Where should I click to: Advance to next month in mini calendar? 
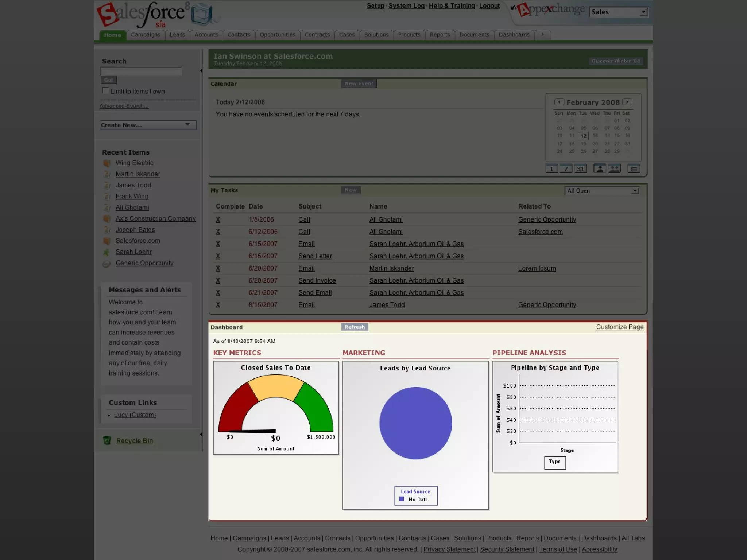627,102
